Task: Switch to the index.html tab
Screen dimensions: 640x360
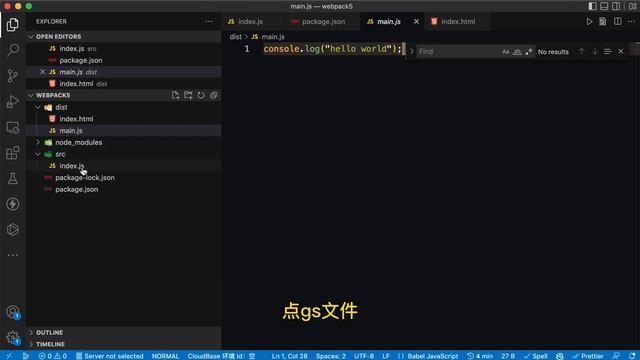Action: point(457,21)
